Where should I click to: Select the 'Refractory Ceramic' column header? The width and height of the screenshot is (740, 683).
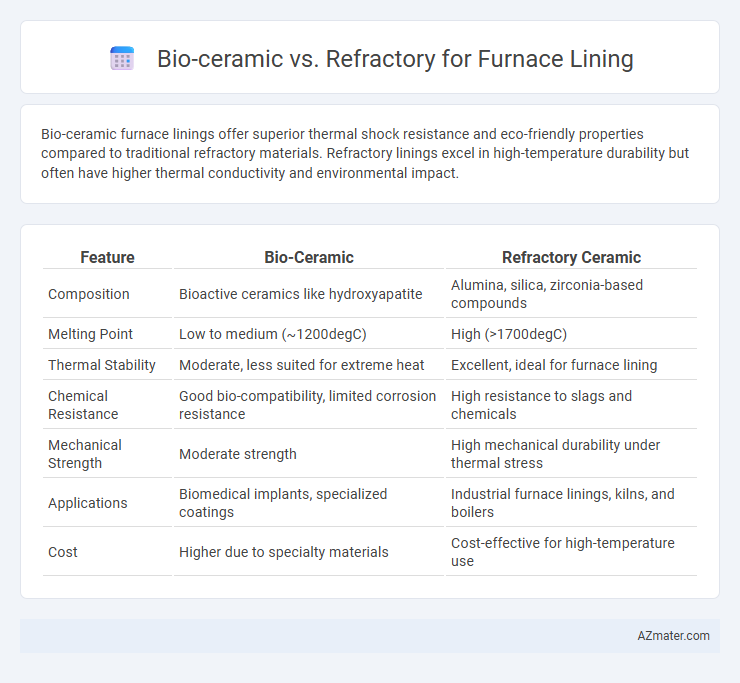[x=571, y=257]
